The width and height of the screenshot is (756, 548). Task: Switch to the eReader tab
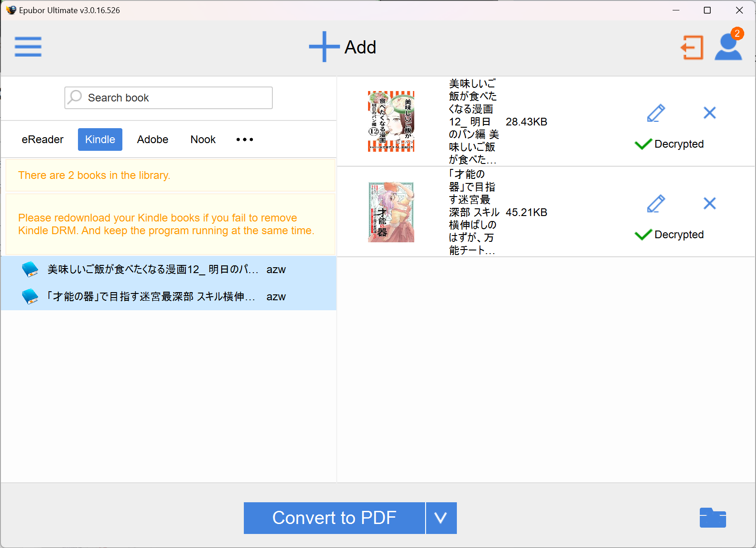(42, 139)
